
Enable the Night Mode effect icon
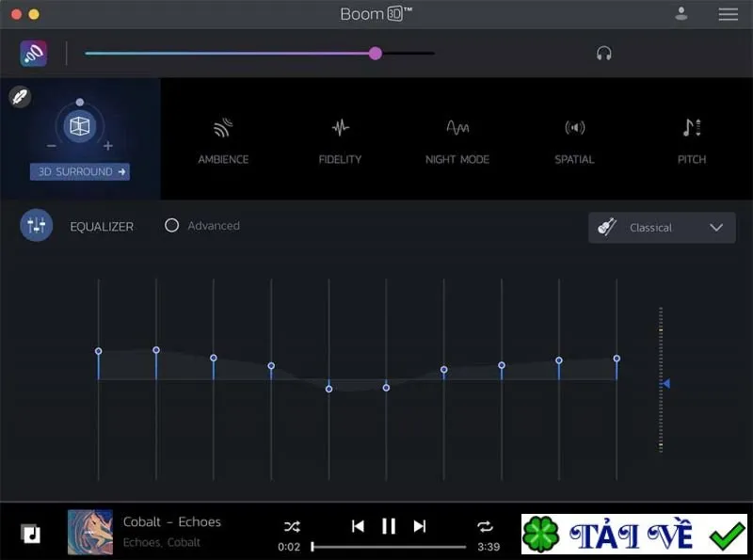[457, 128]
